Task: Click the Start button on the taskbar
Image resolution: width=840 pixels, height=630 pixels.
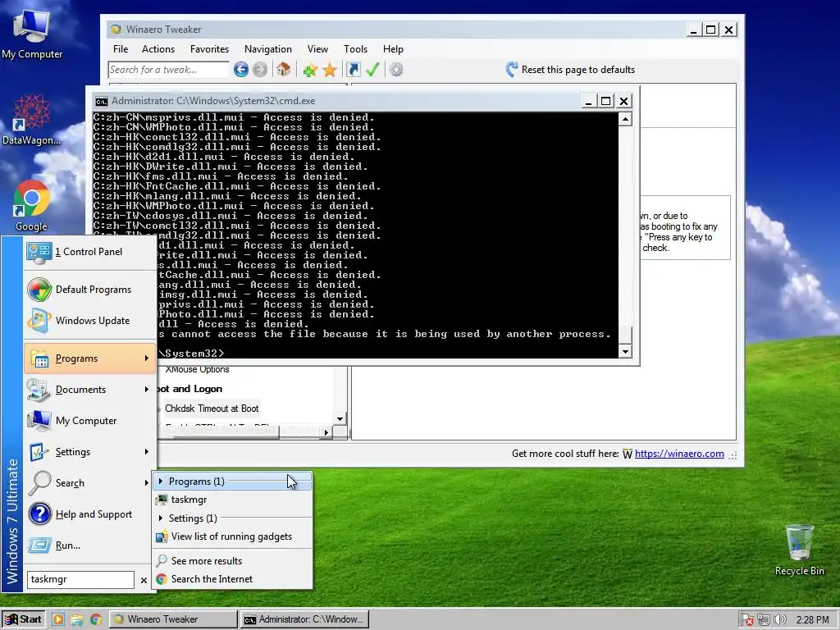Action: point(23,619)
